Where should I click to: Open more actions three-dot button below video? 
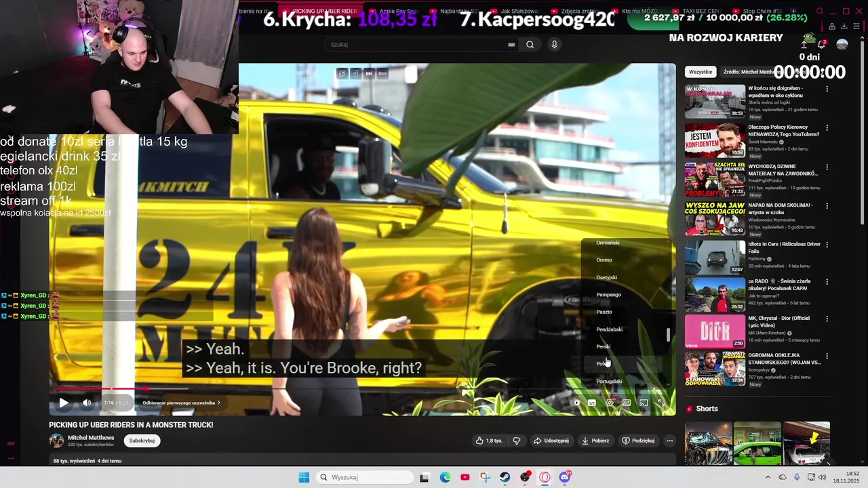click(x=669, y=441)
